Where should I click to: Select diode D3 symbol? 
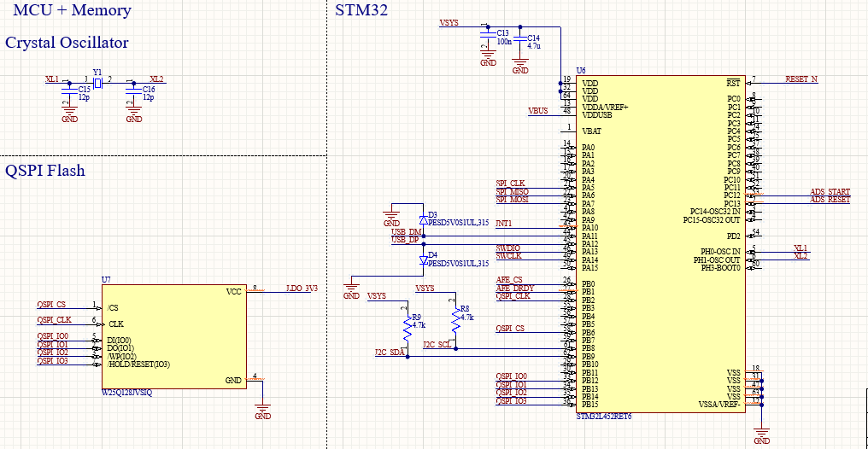[424, 219]
